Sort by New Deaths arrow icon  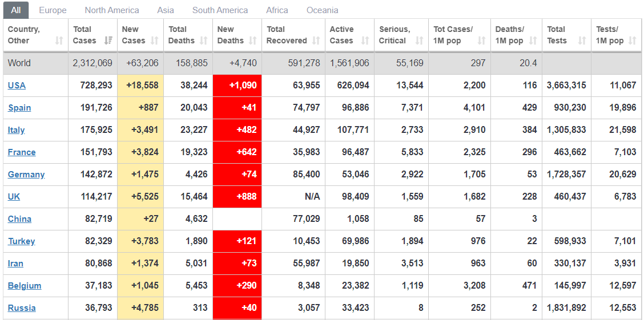point(253,40)
